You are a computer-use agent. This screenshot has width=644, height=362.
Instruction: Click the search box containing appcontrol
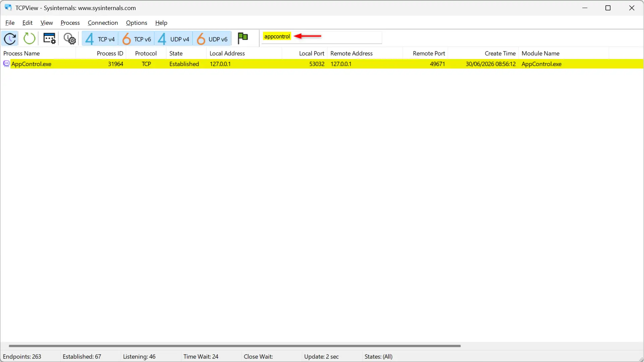tap(322, 37)
